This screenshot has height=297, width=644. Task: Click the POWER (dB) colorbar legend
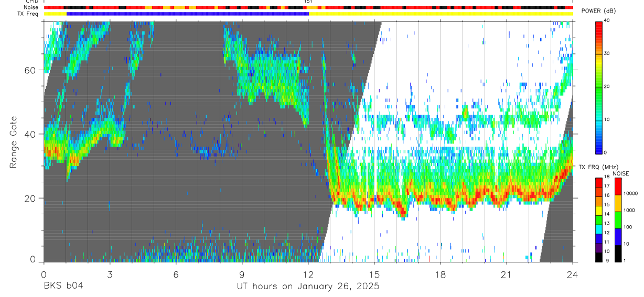[x=599, y=87]
